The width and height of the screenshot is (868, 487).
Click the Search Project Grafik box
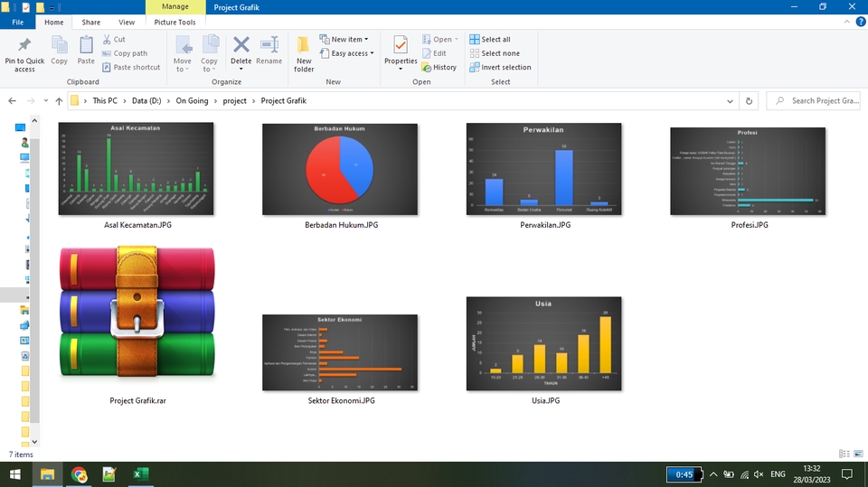(813, 100)
